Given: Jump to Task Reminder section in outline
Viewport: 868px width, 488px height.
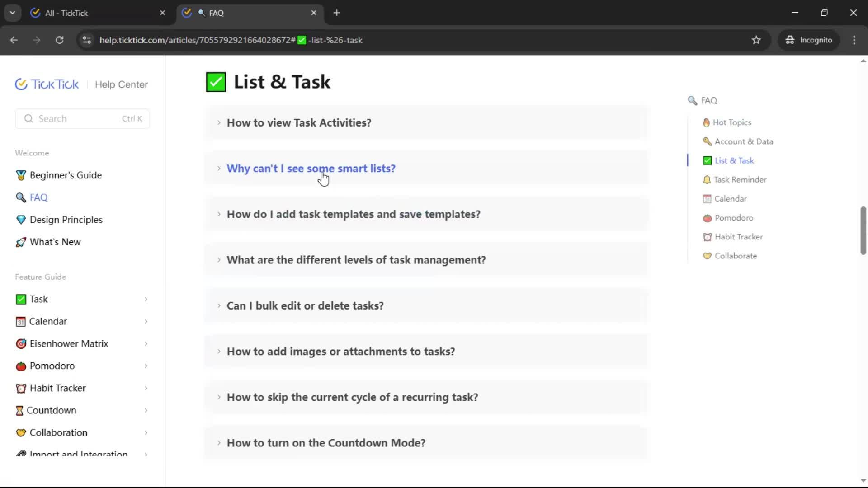Looking at the screenshot, I should pyautogui.click(x=740, y=180).
